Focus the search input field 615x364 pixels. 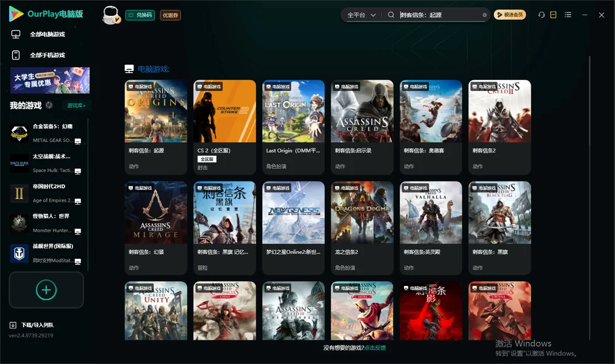click(440, 15)
